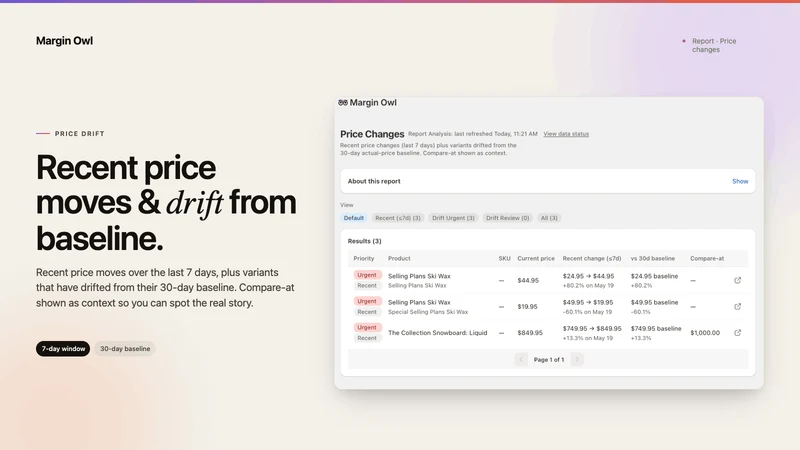Select the All (3) view filter
The width and height of the screenshot is (800, 450).
(549, 218)
